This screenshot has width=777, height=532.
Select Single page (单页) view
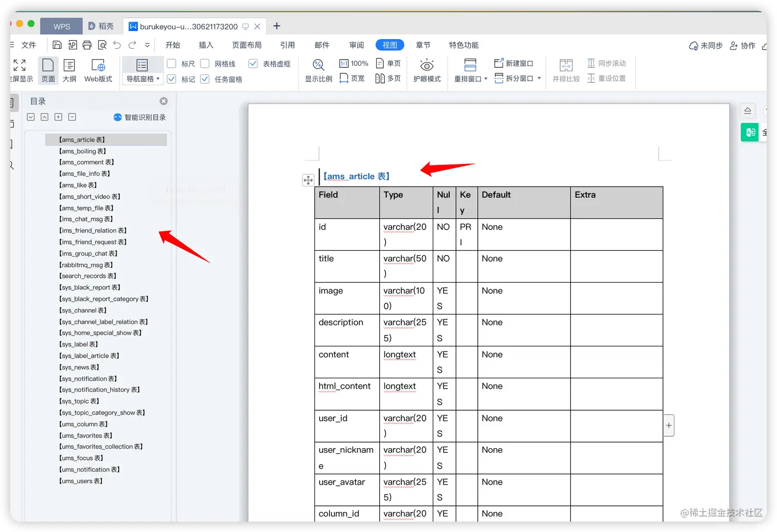coord(388,63)
